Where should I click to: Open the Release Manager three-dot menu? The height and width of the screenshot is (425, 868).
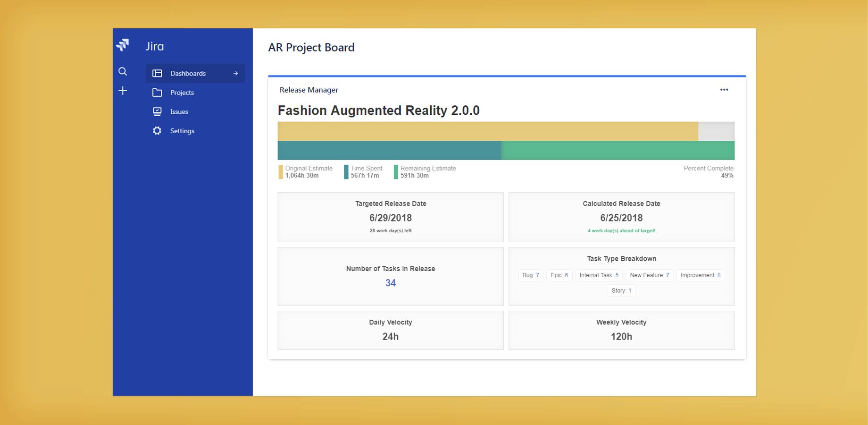[x=724, y=90]
